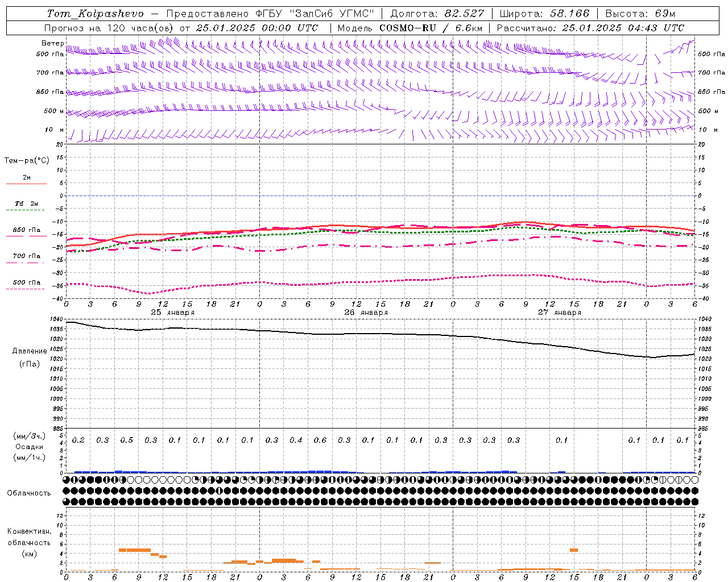Click the 10 м wind level label on the left axis
728x582 pixels.
tap(54, 130)
